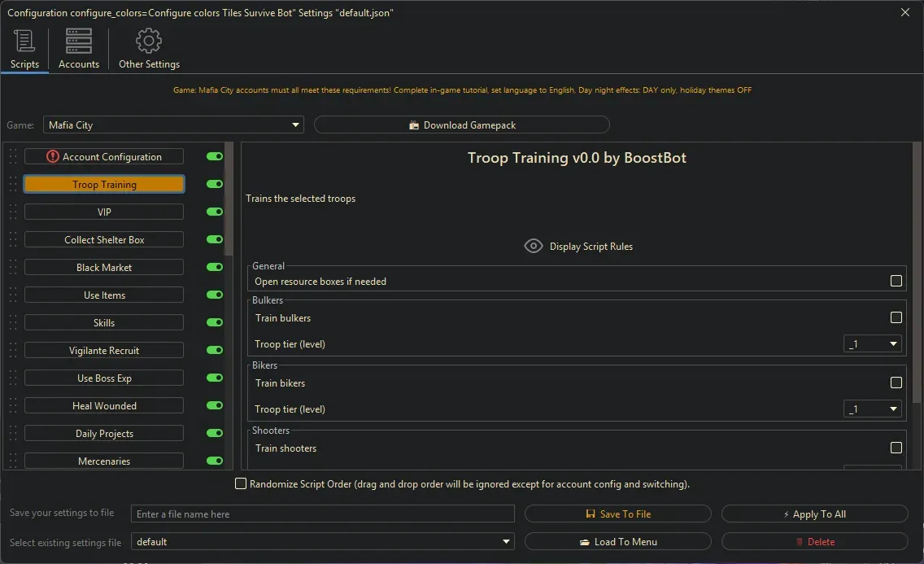Toggle off the Collect Shelter Box script
The width and height of the screenshot is (924, 564).
[215, 239]
